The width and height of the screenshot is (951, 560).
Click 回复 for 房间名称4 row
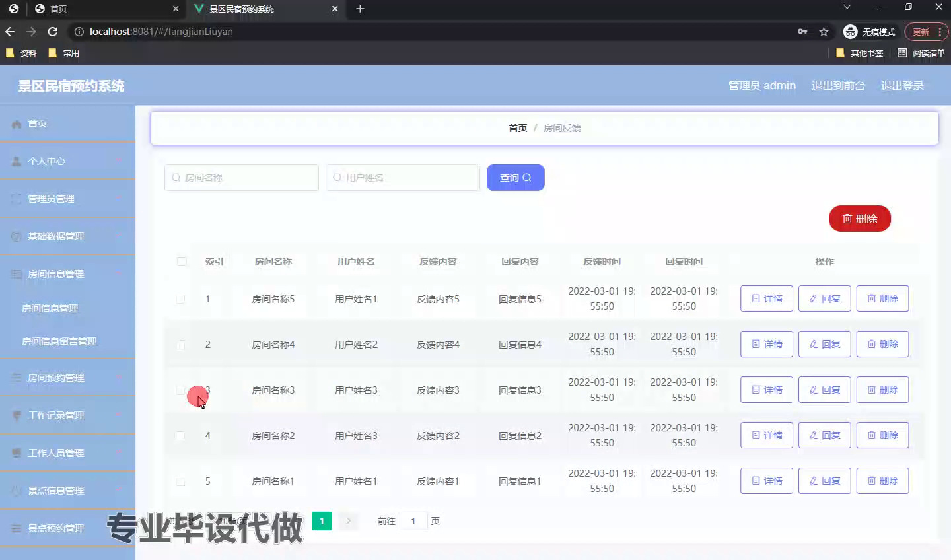click(825, 344)
